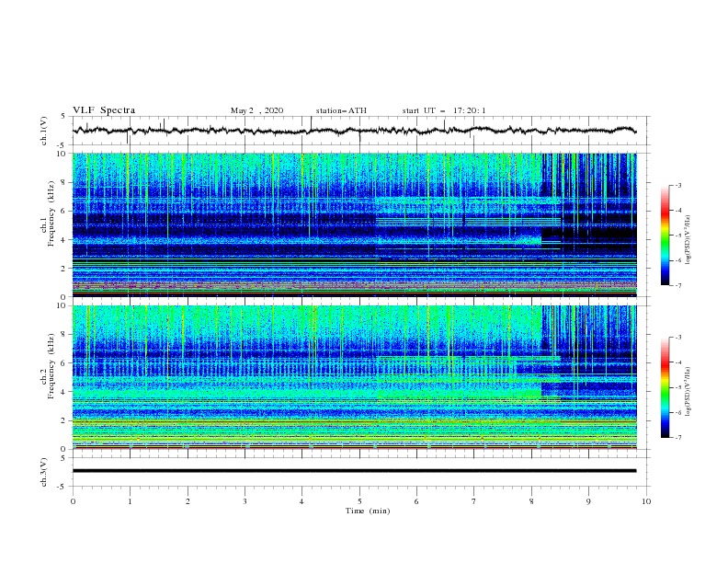Click time axis tick label "5"
This screenshot has height=563, width=728.
359,501
